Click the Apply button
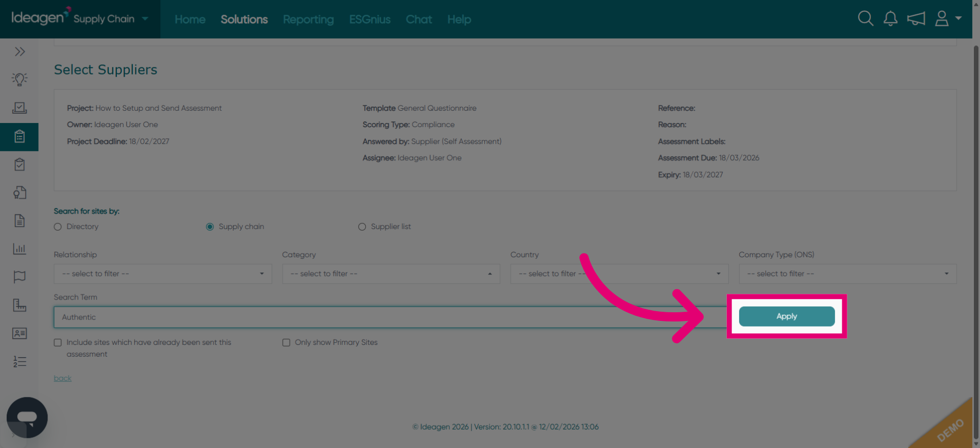 pyautogui.click(x=787, y=316)
